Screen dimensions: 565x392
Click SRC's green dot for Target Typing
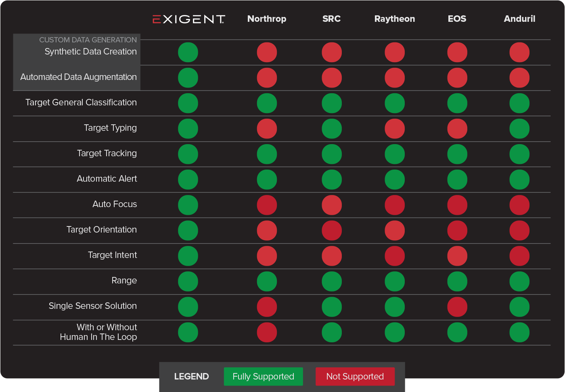click(x=332, y=129)
